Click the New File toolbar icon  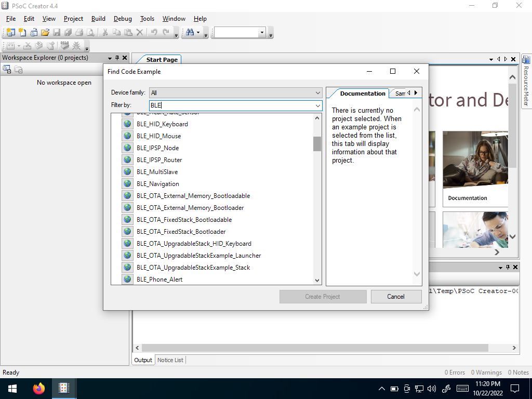pyautogui.click(x=22, y=32)
